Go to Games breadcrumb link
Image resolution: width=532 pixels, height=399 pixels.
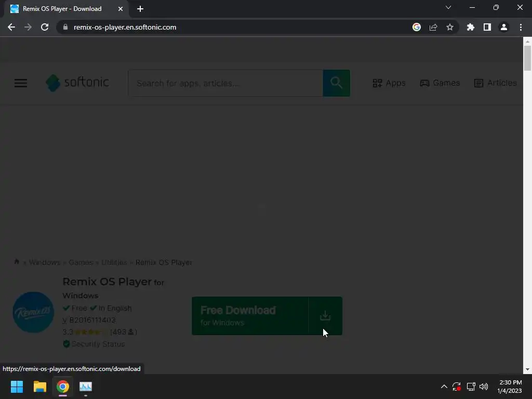[x=81, y=262]
